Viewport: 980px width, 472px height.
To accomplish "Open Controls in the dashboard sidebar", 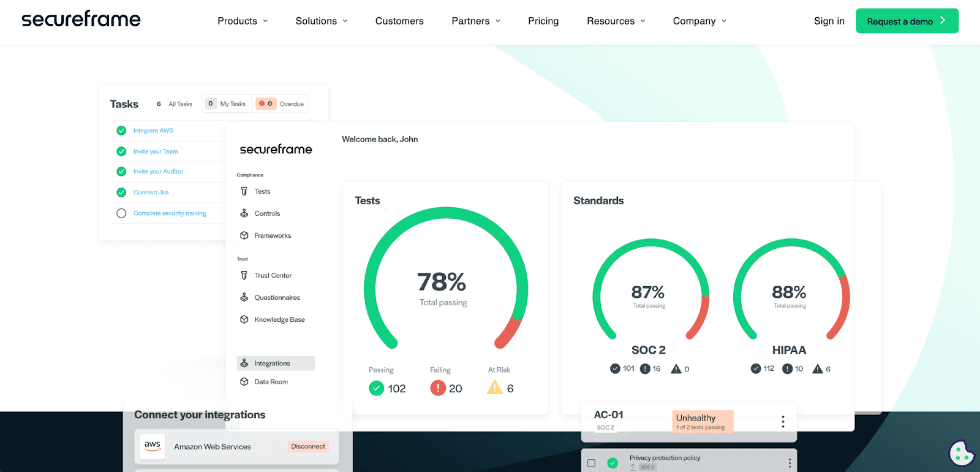I will coord(267,213).
